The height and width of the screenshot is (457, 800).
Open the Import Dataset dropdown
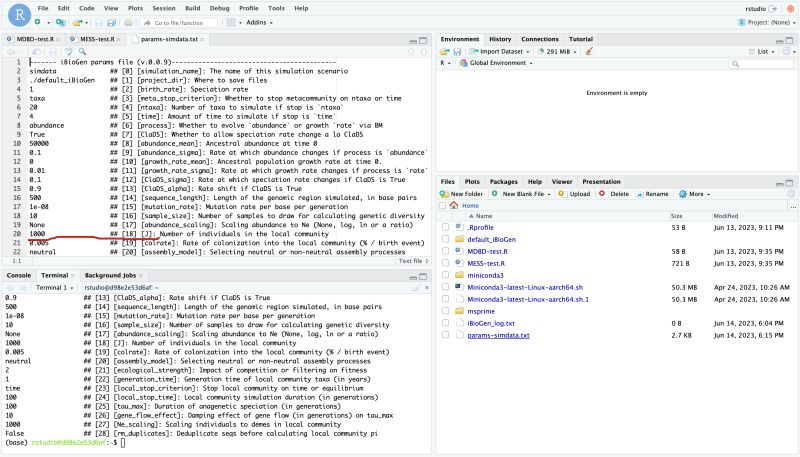[500, 52]
